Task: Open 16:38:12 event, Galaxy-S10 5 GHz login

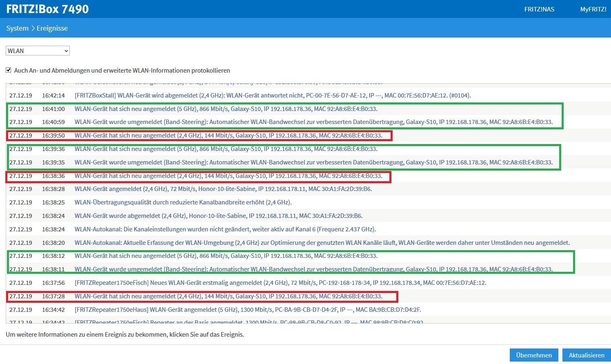Action: pos(226,256)
